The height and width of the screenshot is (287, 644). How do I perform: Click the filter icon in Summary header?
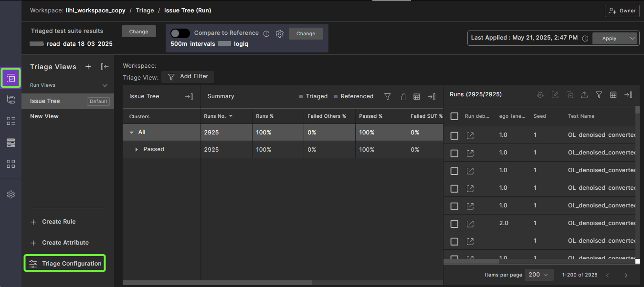click(x=388, y=96)
